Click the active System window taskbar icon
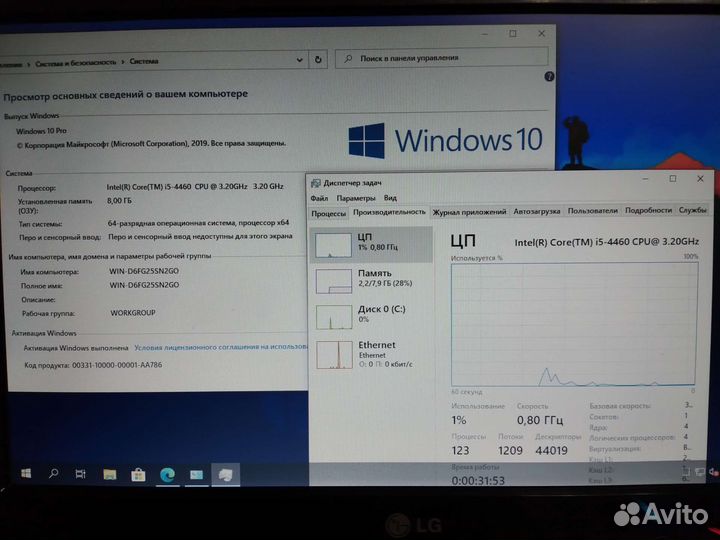The image size is (720, 540). coord(225,474)
